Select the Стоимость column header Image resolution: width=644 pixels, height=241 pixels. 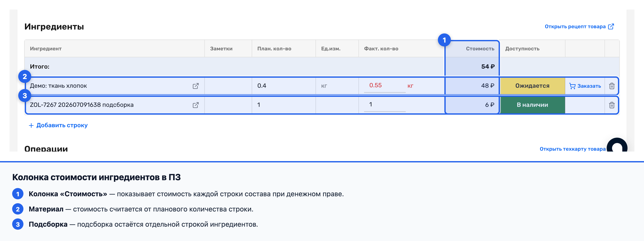pos(480,49)
